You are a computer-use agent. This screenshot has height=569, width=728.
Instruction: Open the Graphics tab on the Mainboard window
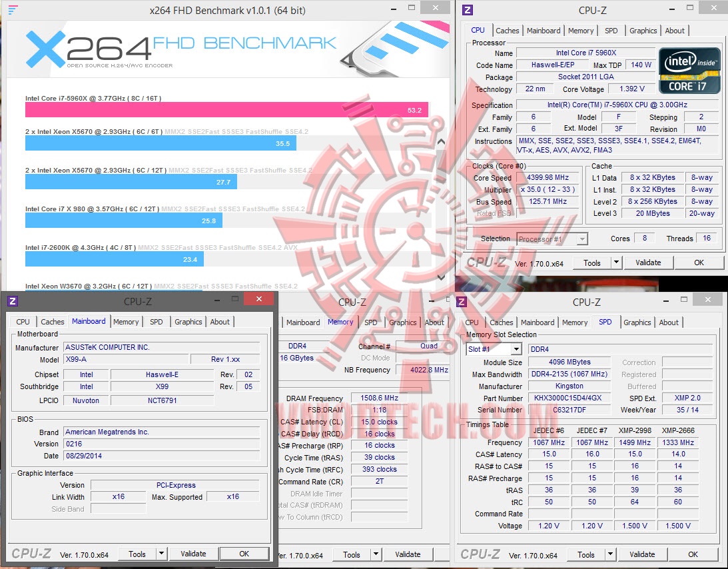click(188, 322)
